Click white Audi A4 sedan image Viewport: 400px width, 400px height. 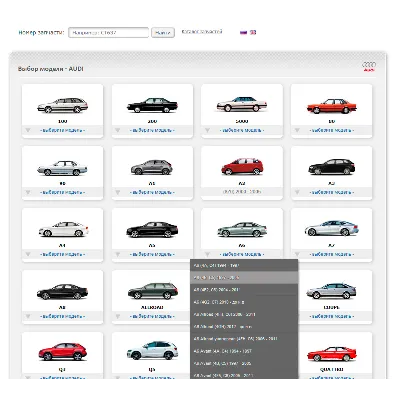click(x=63, y=229)
